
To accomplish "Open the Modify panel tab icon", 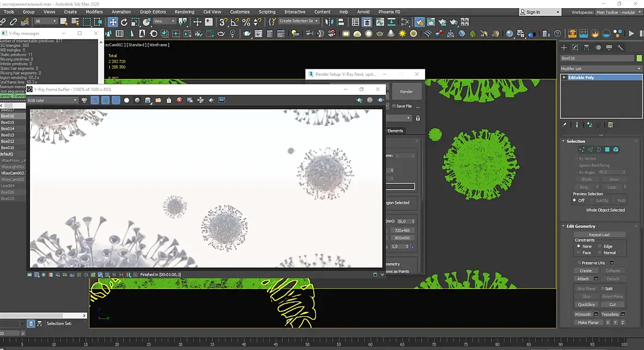I will [x=576, y=47].
